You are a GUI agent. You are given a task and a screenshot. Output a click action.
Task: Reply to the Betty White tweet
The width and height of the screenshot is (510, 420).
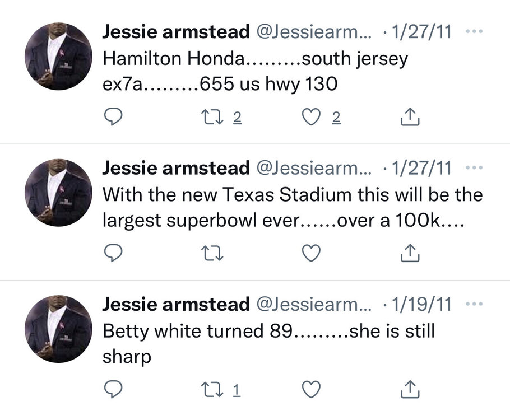pos(114,389)
